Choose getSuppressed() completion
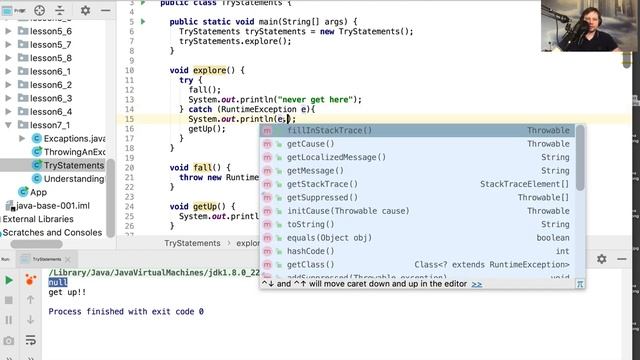Viewport: 640px width, 360px height. [417, 198]
